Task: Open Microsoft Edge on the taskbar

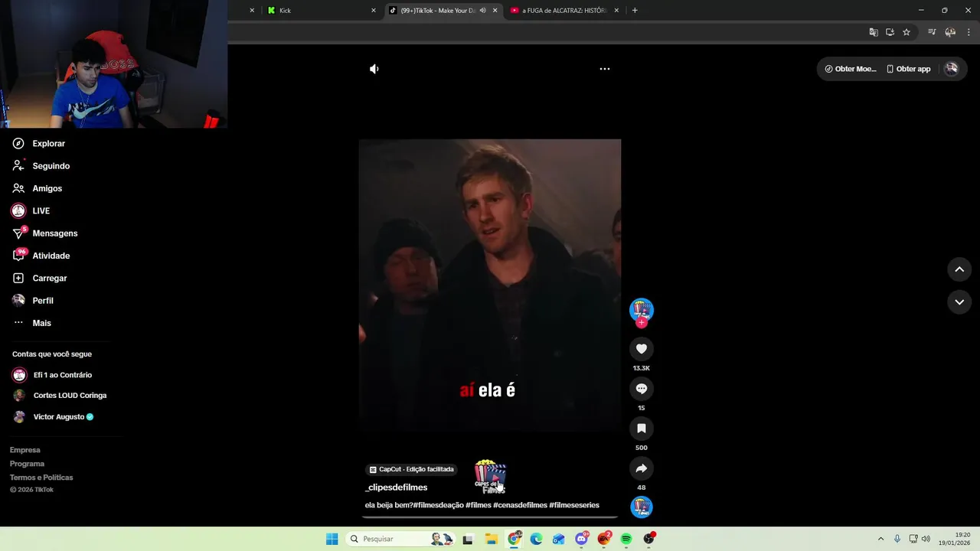Action: [536, 540]
